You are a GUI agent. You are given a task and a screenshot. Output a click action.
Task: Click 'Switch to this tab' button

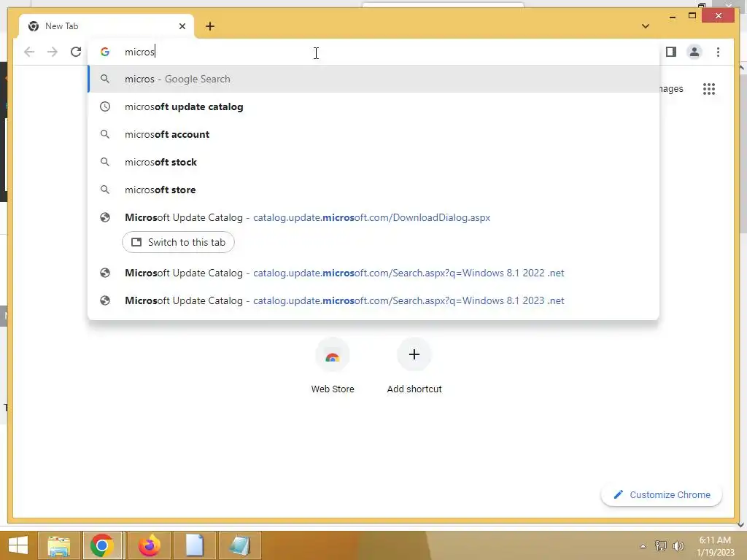(178, 242)
